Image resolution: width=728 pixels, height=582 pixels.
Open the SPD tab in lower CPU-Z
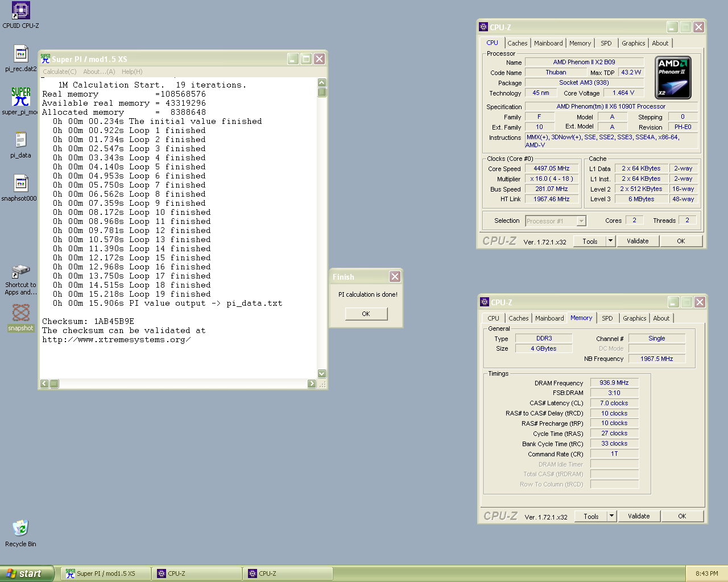pyautogui.click(x=607, y=318)
